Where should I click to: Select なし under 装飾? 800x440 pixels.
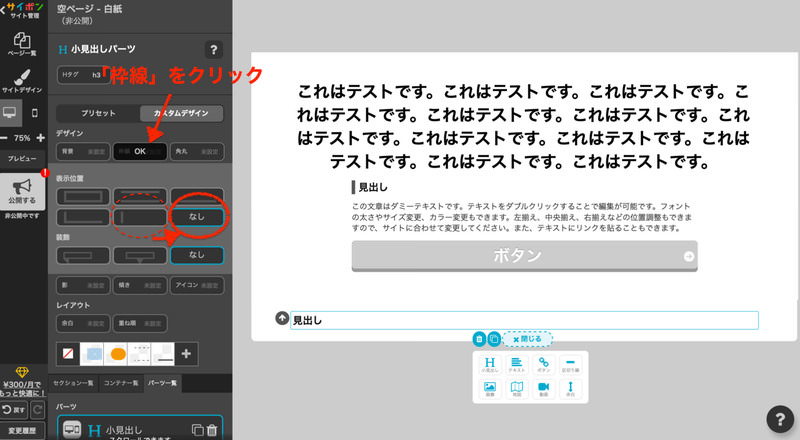click(x=197, y=255)
